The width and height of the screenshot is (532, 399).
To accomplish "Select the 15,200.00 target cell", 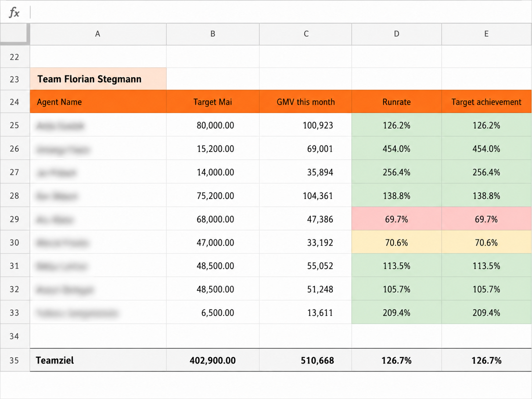I will pyautogui.click(x=213, y=149).
